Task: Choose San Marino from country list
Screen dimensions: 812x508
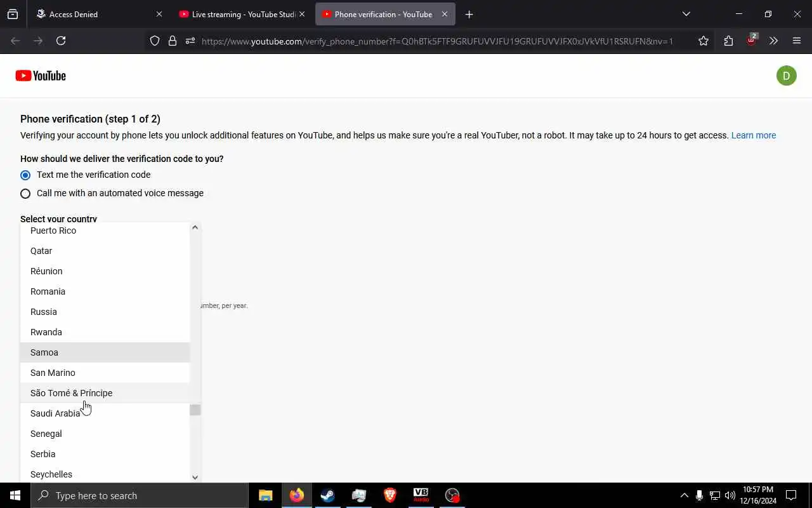Action: point(105,373)
